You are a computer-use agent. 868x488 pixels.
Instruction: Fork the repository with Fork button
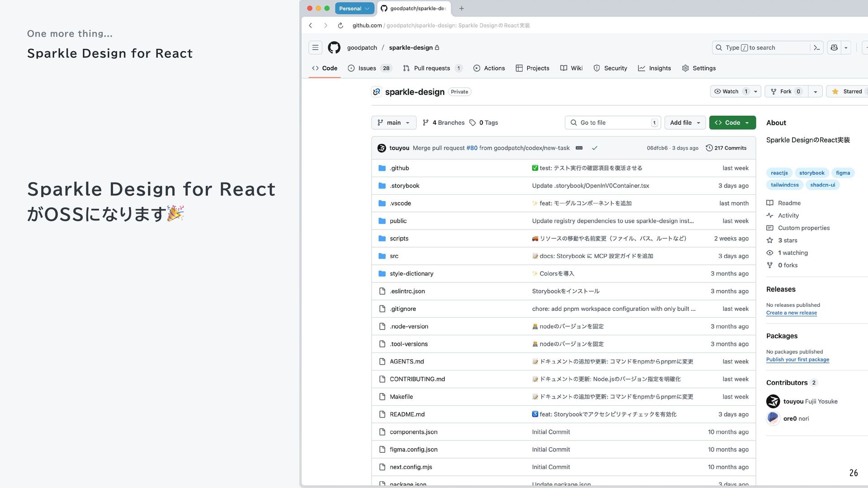[x=787, y=91]
